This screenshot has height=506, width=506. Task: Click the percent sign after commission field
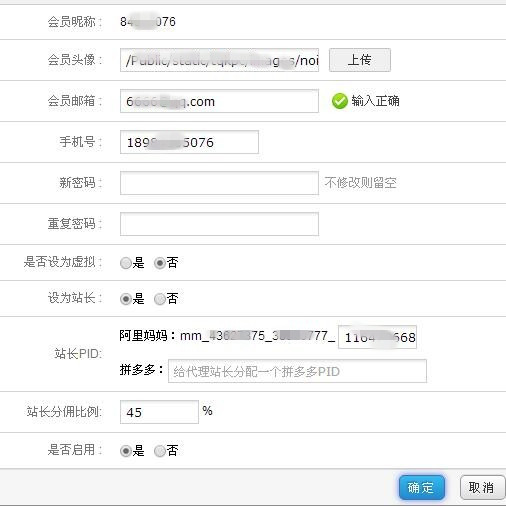point(207,411)
